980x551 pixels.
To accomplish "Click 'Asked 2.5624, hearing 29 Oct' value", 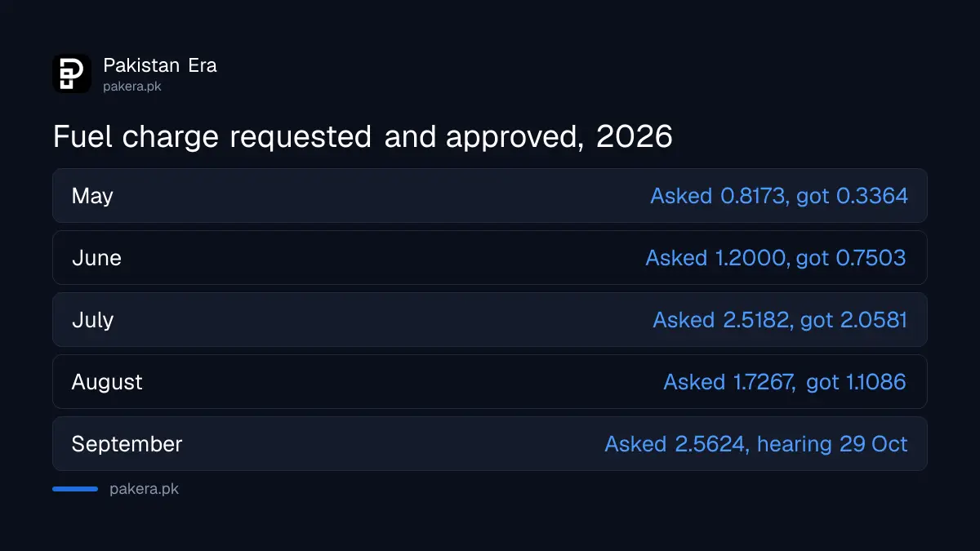I will [x=756, y=444].
